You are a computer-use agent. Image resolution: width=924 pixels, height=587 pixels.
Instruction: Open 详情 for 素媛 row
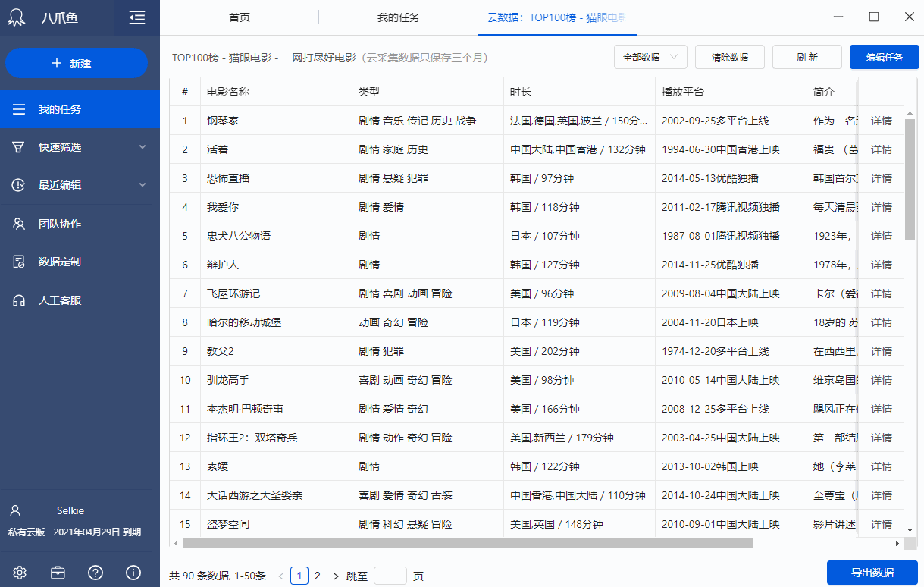tap(882, 466)
